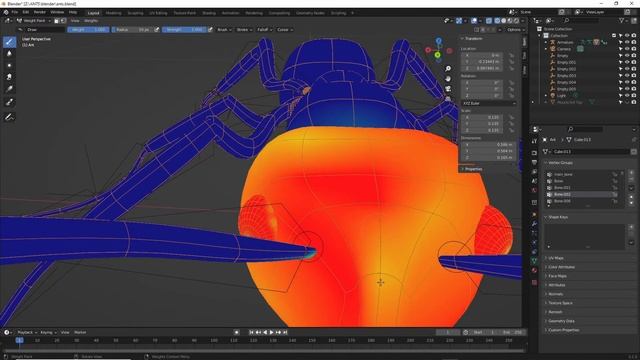
Task: Open the Edit menu
Action: (x=25, y=12)
